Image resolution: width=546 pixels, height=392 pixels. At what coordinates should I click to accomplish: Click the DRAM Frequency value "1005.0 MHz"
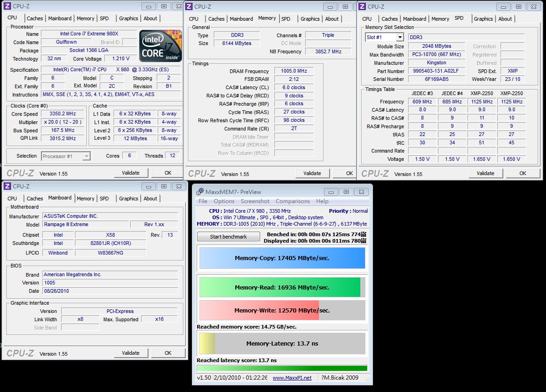tap(294, 71)
